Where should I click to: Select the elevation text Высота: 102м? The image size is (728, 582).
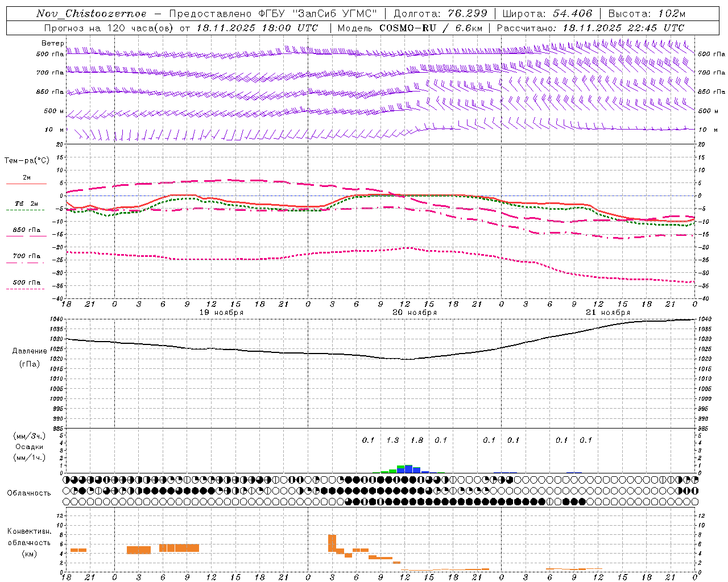tap(647, 14)
